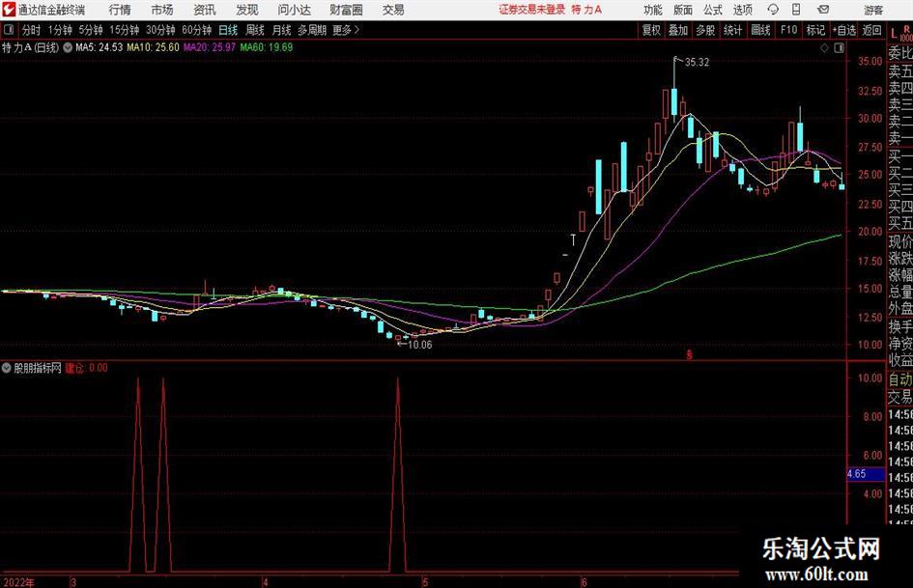Image resolution: width=913 pixels, height=588 pixels.
Task: Open the 市场 menu
Action: point(162,10)
